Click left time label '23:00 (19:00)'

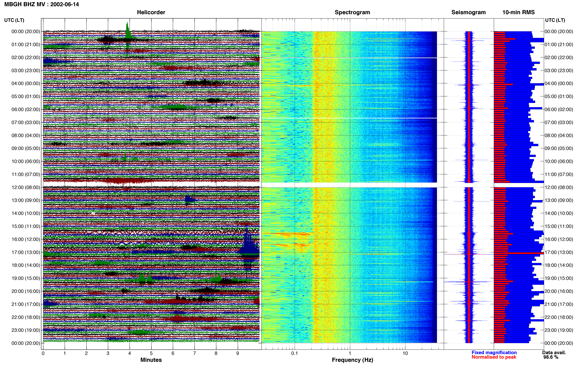point(26,330)
